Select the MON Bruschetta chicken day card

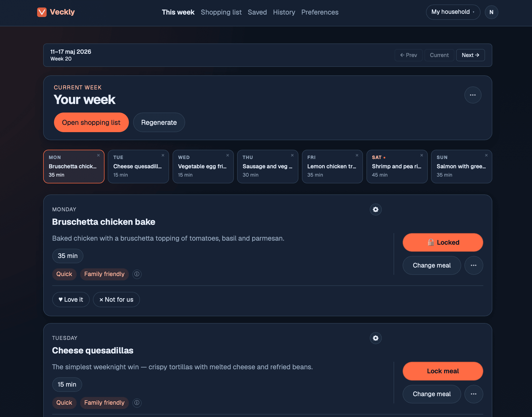(74, 167)
